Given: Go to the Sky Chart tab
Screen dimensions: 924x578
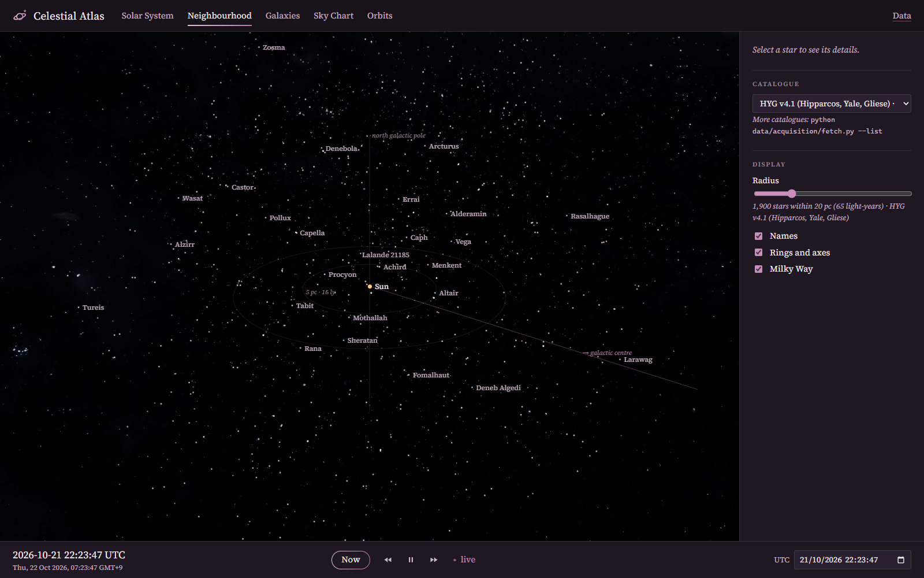Looking at the screenshot, I should [333, 16].
